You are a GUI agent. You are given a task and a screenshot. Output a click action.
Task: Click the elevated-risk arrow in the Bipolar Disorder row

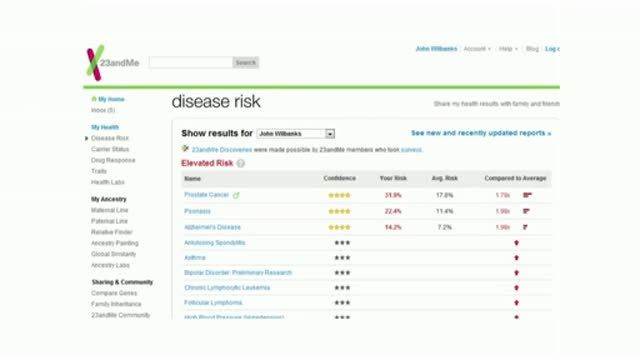516,273
